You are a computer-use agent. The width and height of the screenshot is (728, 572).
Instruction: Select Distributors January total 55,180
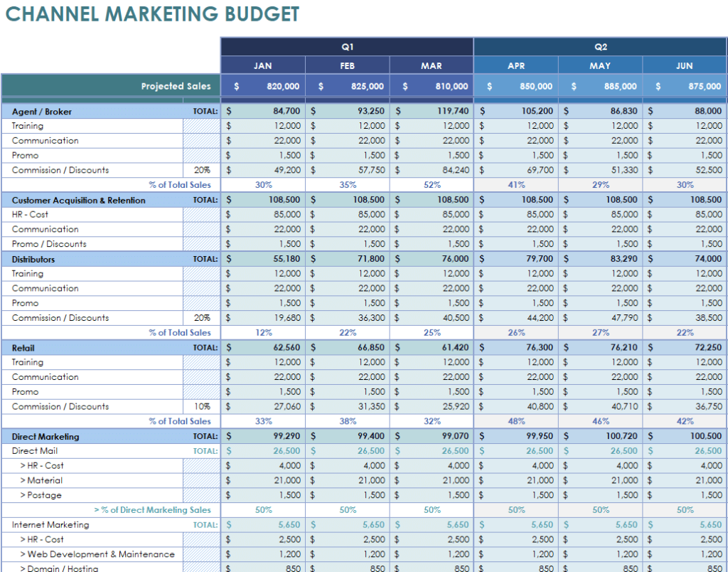click(x=263, y=259)
